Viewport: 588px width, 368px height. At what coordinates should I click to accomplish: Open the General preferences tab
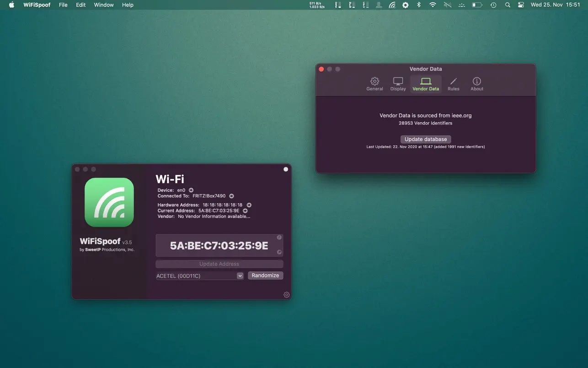pos(374,84)
